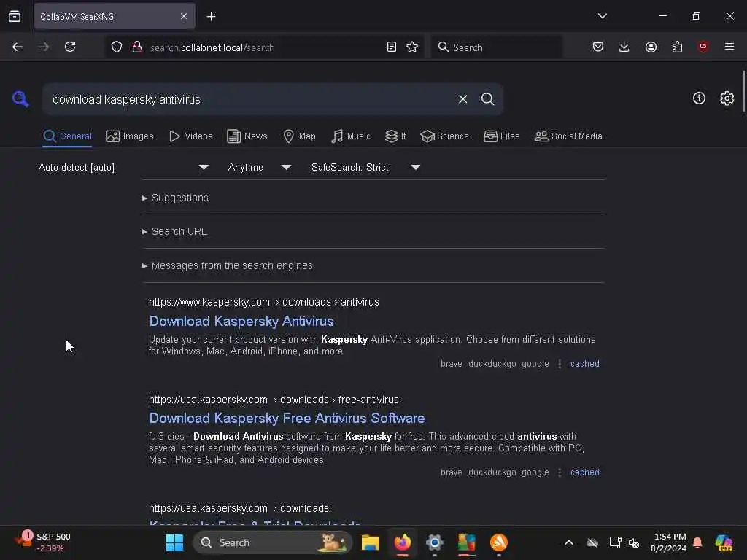Click the uBlock Origin extension icon

[x=703, y=47]
